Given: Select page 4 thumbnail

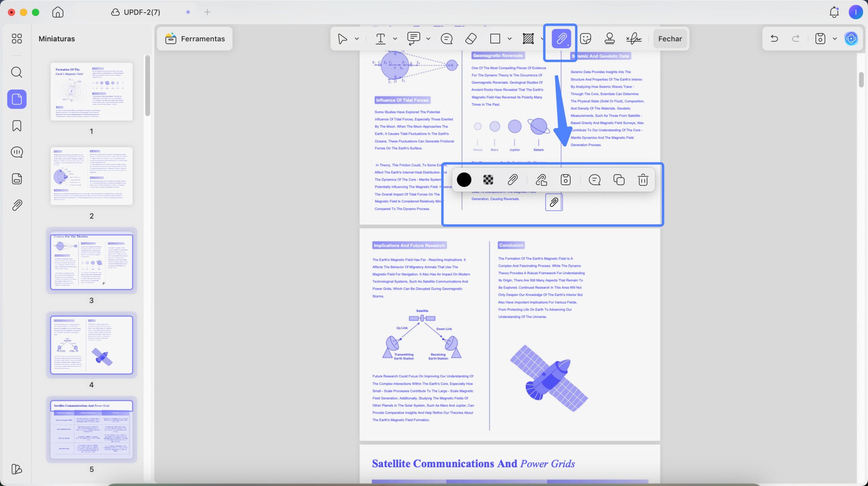Looking at the screenshot, I should click(92, 345).
